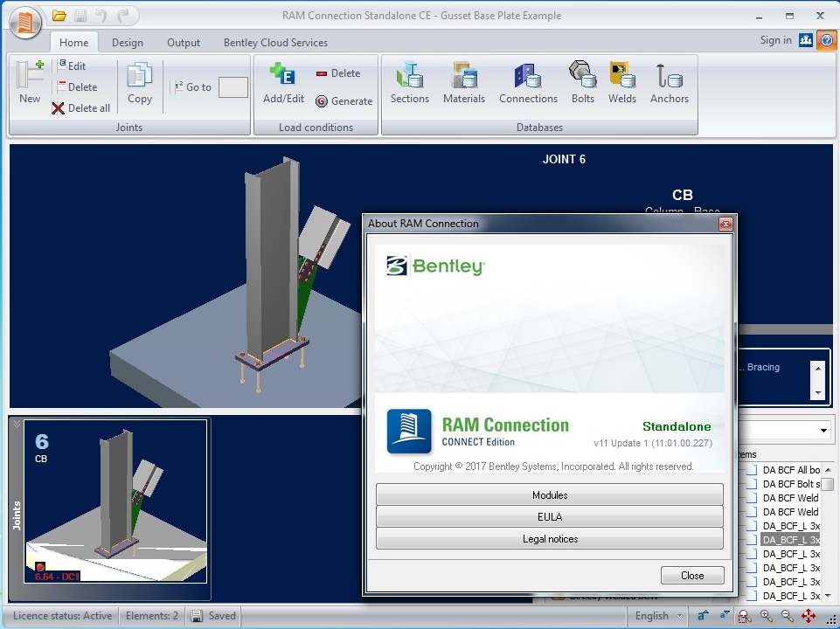Viewport: 840px width, 629px height.
Task: Zoom out using the status bar magnifier
Action: [787, 616]
